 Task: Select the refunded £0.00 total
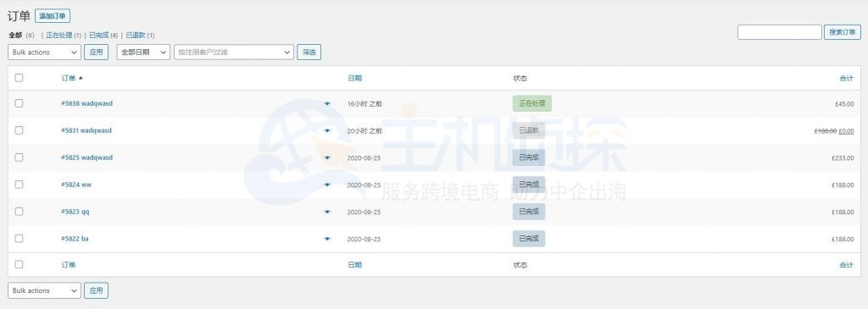(x=847, y=131)
